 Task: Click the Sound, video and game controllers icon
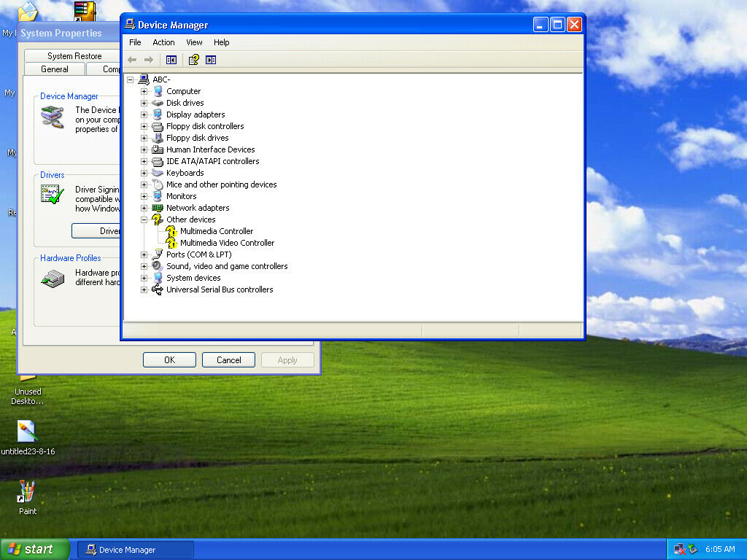pos(158,266)
